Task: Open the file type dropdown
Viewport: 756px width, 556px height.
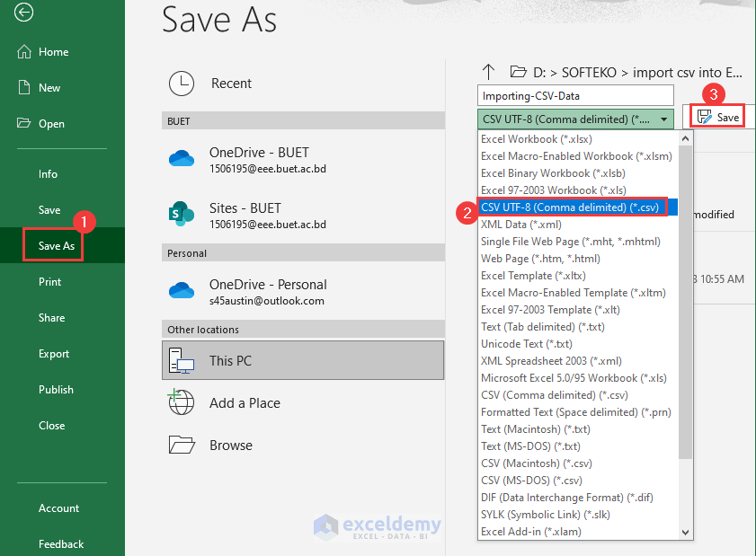Action: pyautogui.click(x=663, y=119)
